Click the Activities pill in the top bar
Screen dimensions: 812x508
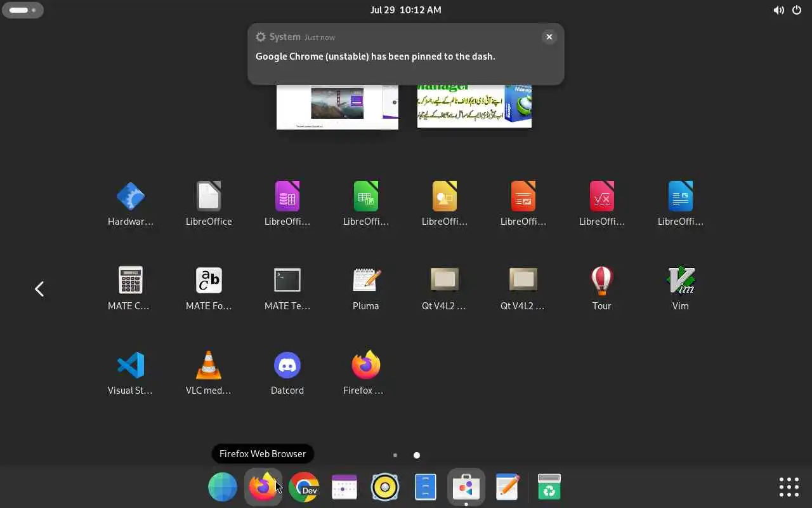point(23,10)
